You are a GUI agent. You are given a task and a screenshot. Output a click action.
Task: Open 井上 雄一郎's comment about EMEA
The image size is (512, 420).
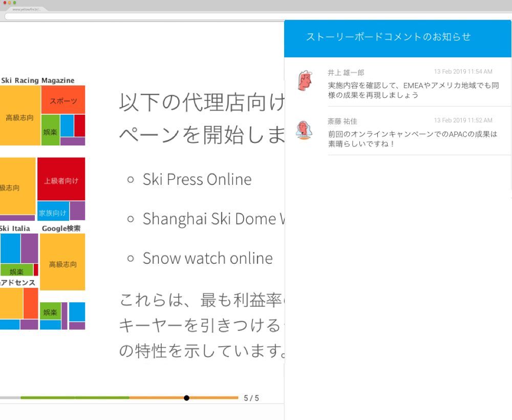click(x=413, y=90)
